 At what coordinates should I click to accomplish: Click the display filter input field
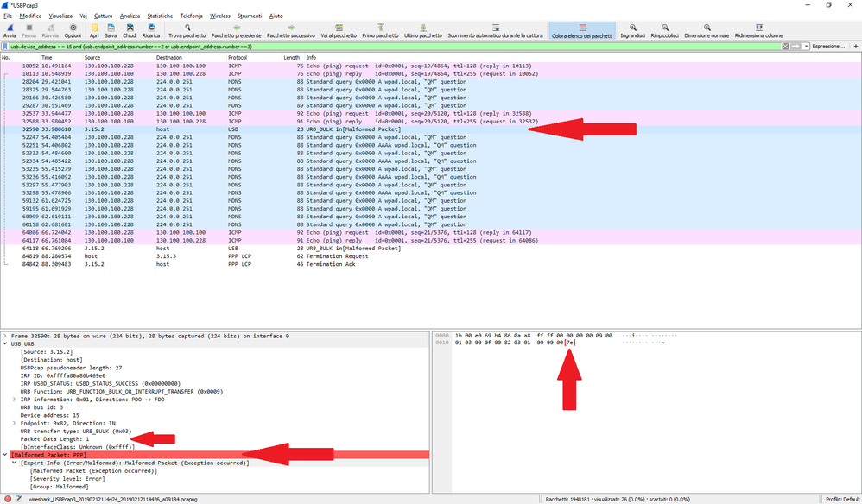(395, 47)
